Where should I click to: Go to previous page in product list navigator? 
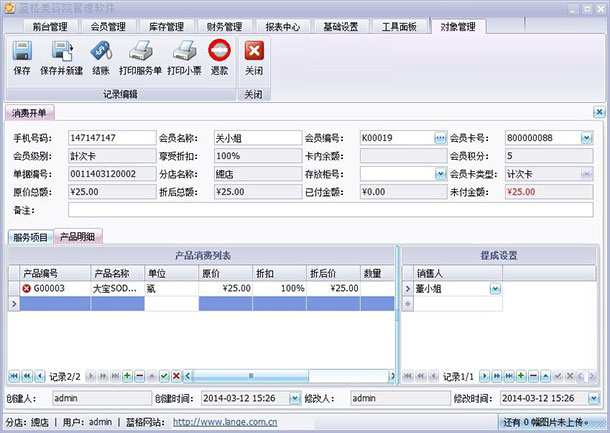click(x=27, y=376)
